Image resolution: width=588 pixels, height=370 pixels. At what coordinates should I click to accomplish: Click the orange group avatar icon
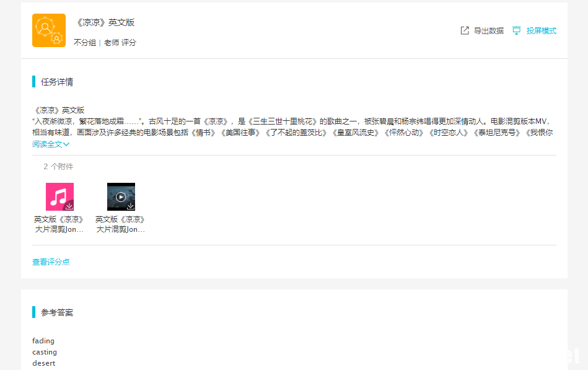pos(48,30)
